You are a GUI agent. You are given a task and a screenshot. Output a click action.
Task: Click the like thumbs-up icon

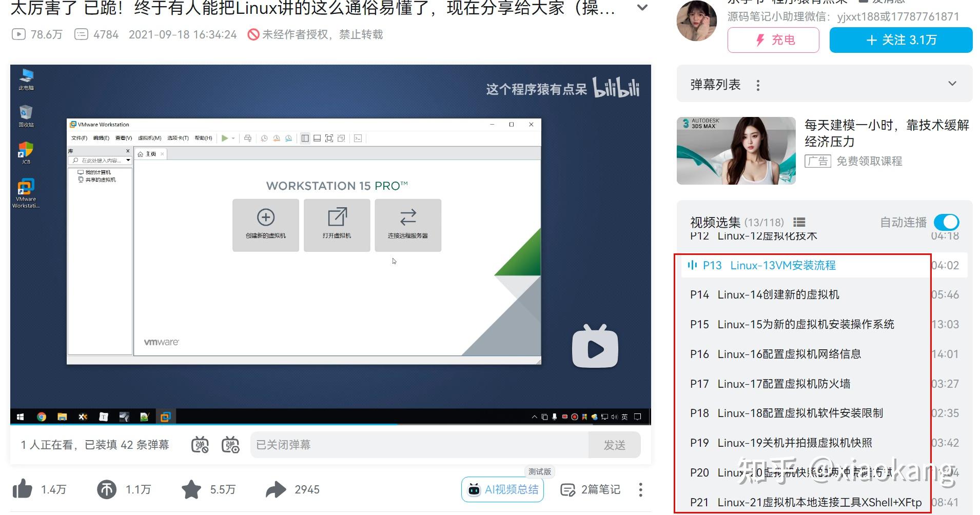[22, 489]
